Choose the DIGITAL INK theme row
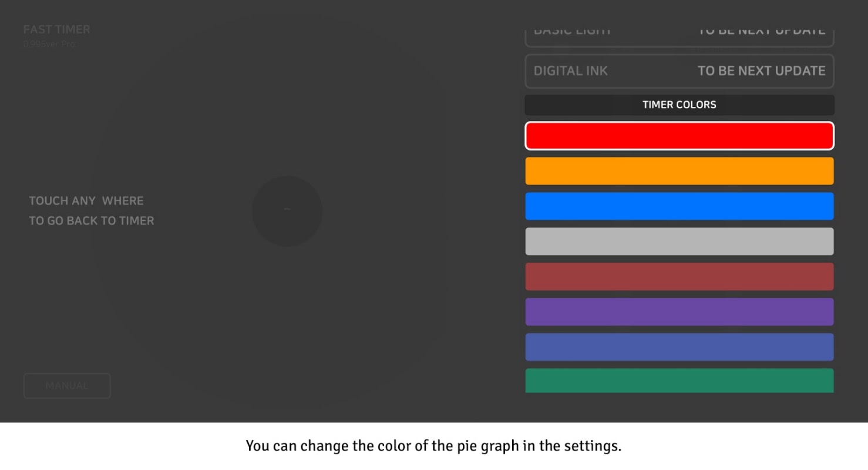 pyautogui.click(x=679, y=71)
